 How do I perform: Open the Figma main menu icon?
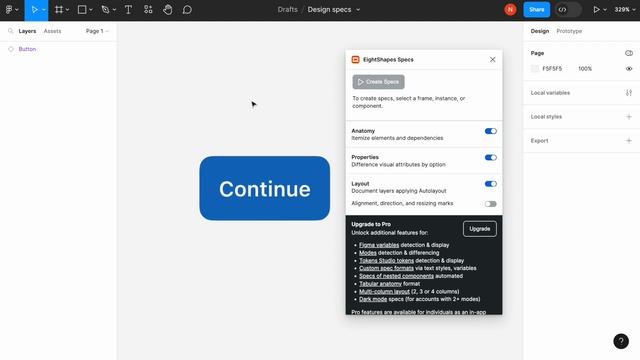(9, 9)
